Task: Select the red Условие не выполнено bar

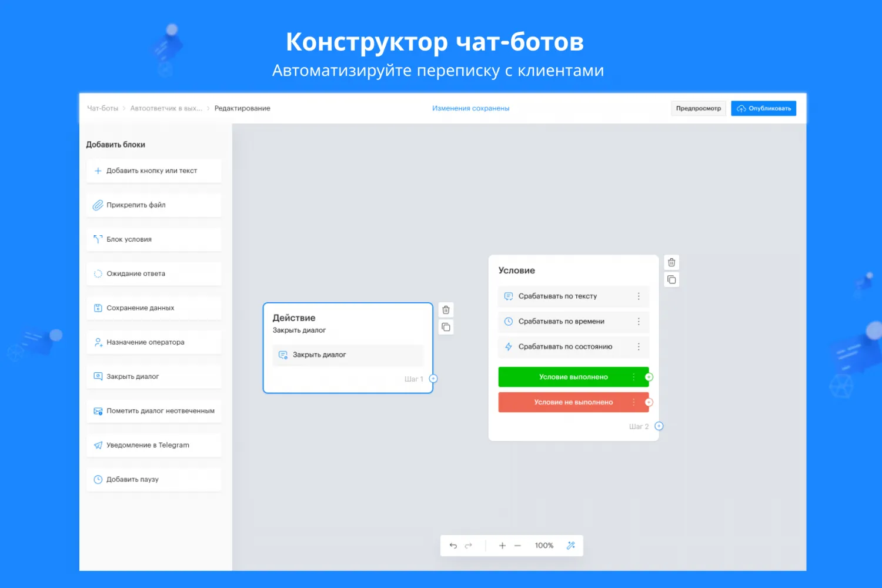Action: coord(573,402)
